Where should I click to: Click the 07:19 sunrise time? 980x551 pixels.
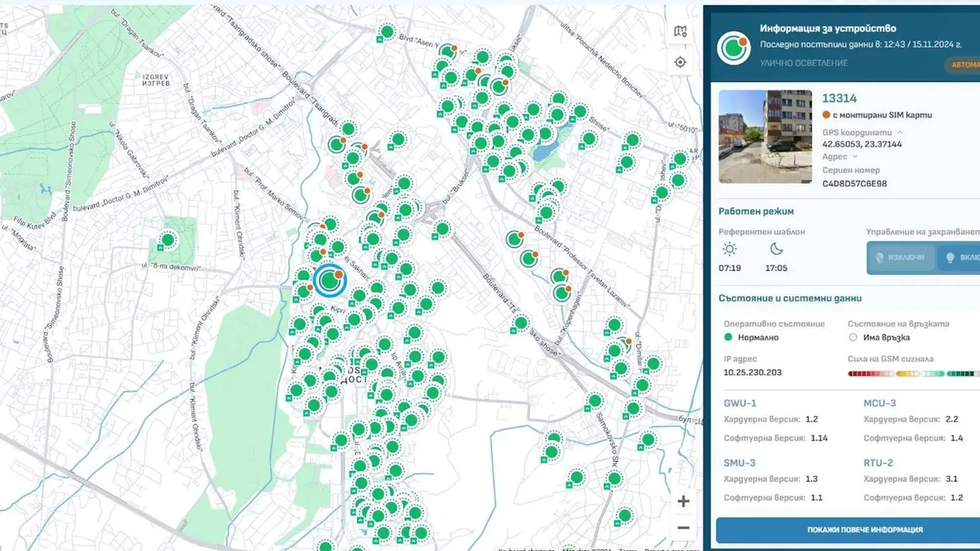[x=730, y=268]
